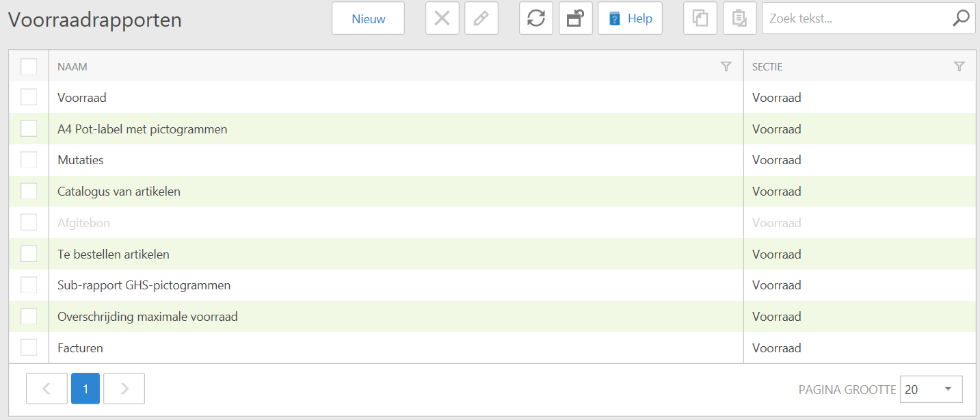Click the paste clipboard icon
This screenshot has height=420, width=980.
pos(739,18)
